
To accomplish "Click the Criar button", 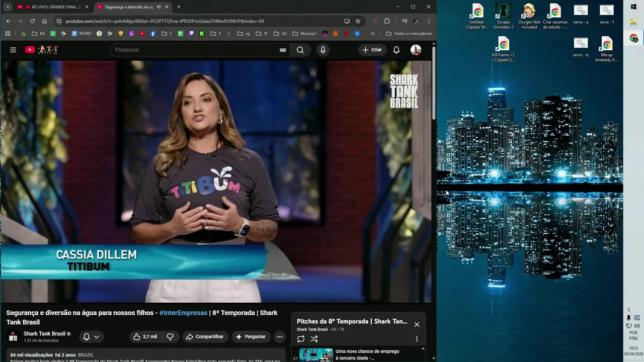I will (x=372, y=50).
